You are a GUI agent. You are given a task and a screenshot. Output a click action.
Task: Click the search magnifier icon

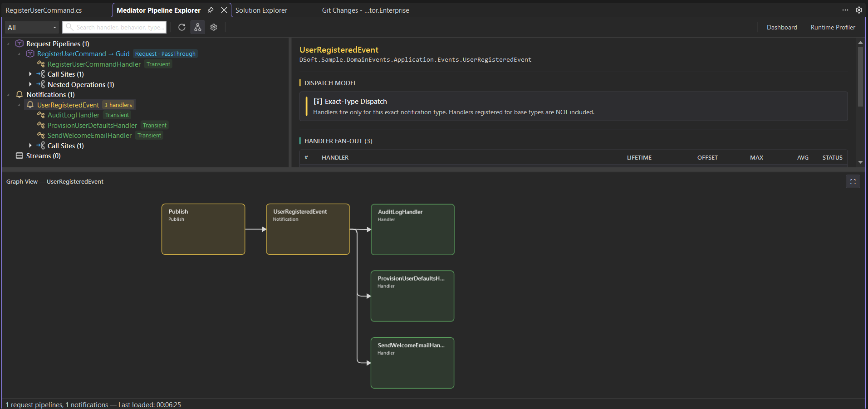(x=69, y=27)
